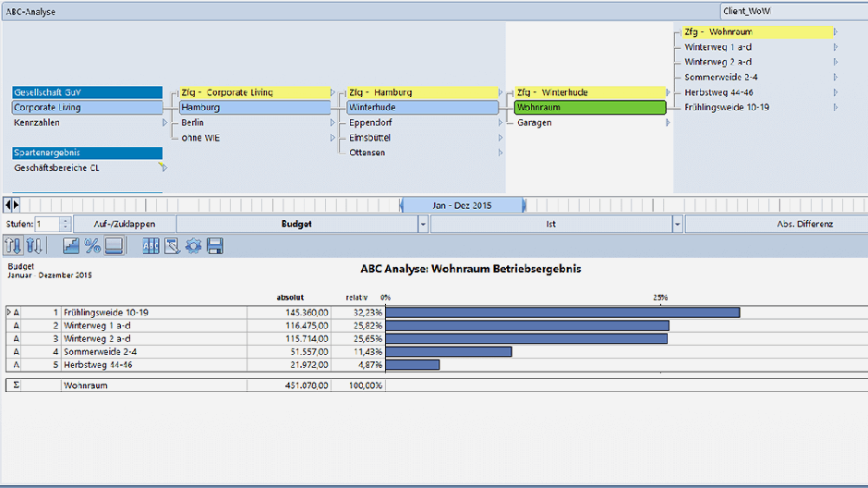Select the Jan - Dez 2015 period marker
This screenshot has width=868, height=488.
coord(463,205)
